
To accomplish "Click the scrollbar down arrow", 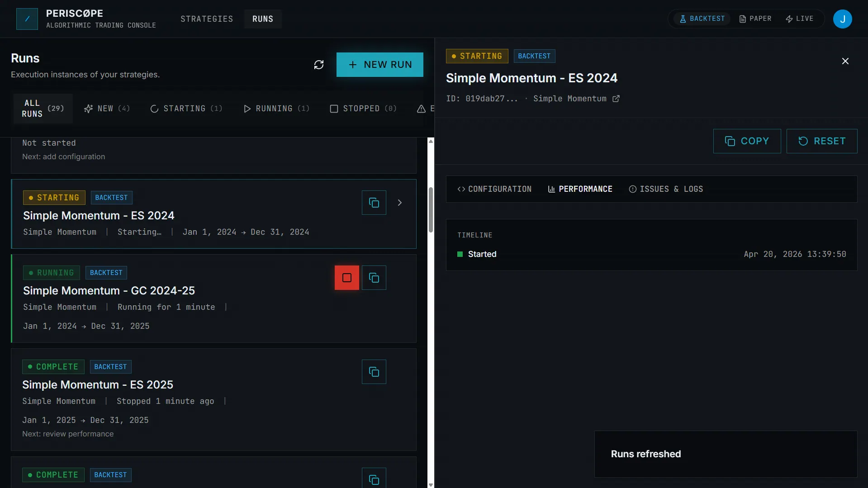I will [431, 485].
